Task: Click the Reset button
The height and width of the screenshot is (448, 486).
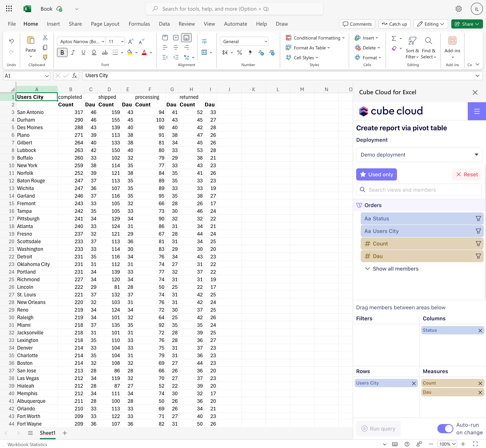Action: click(x=467, y=174)
